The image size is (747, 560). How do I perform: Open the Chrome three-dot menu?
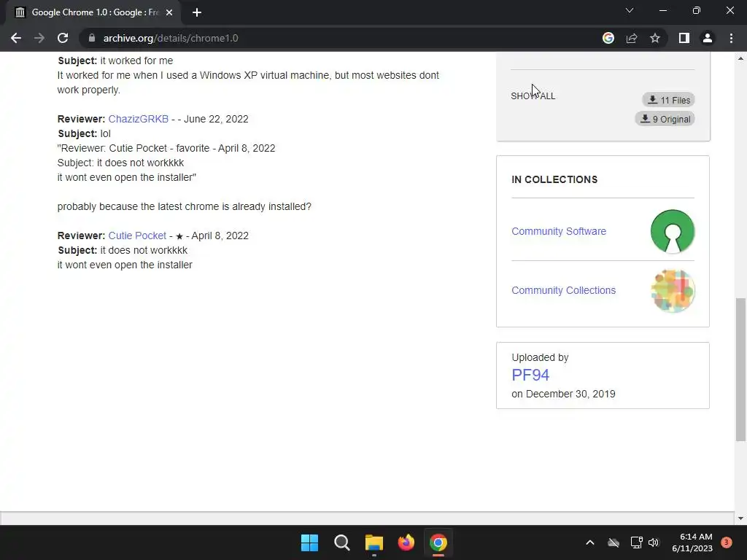(731, 38)
